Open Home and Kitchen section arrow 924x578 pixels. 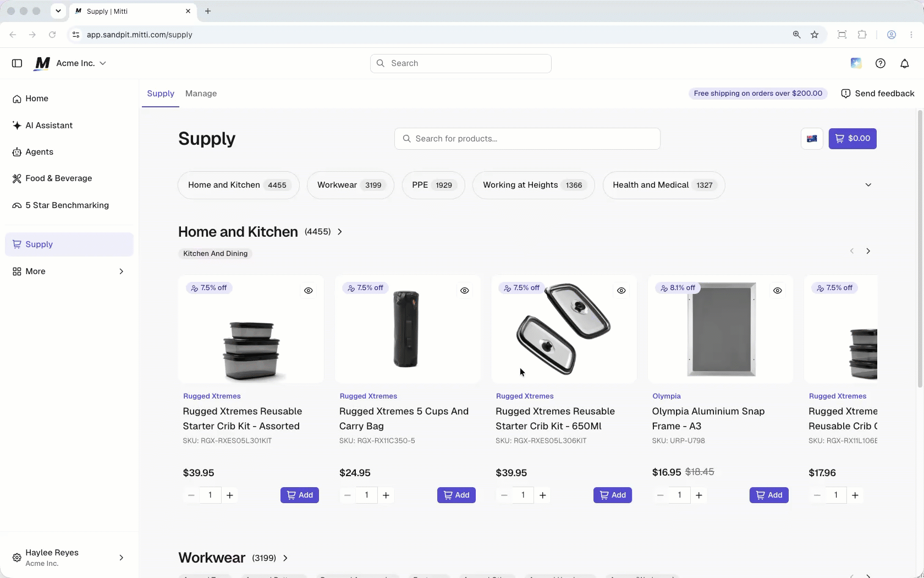340,232
